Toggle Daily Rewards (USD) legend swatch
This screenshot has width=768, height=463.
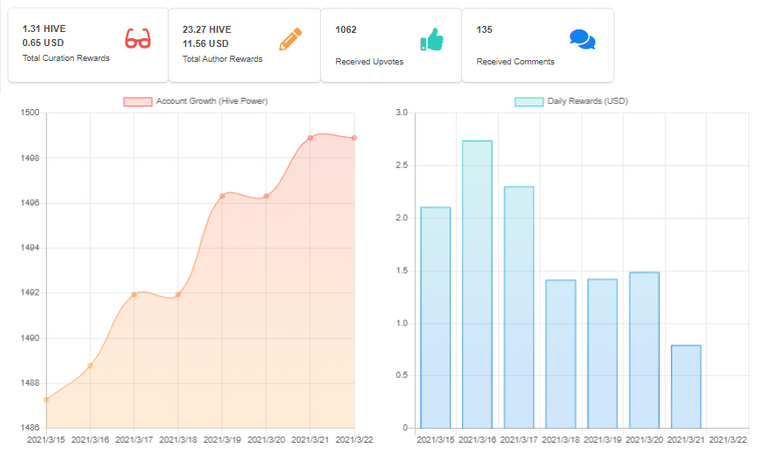[x=529, y=101]
